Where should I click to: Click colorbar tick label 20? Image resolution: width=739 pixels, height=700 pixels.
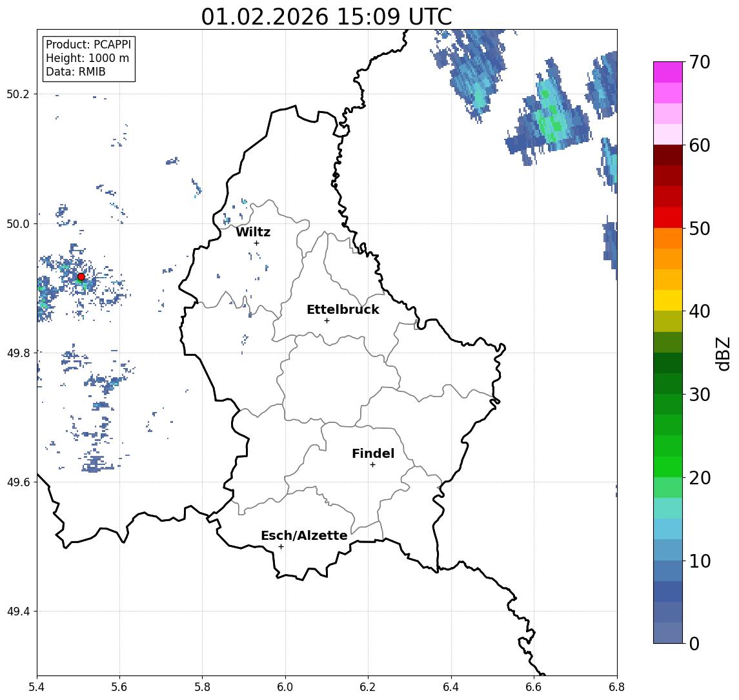[x=700, y=477]
